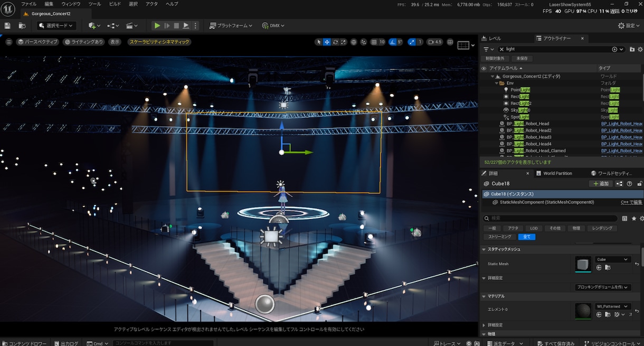Open the ビルド menu
This screenshot has width=644, height=346.
(115, 4)
